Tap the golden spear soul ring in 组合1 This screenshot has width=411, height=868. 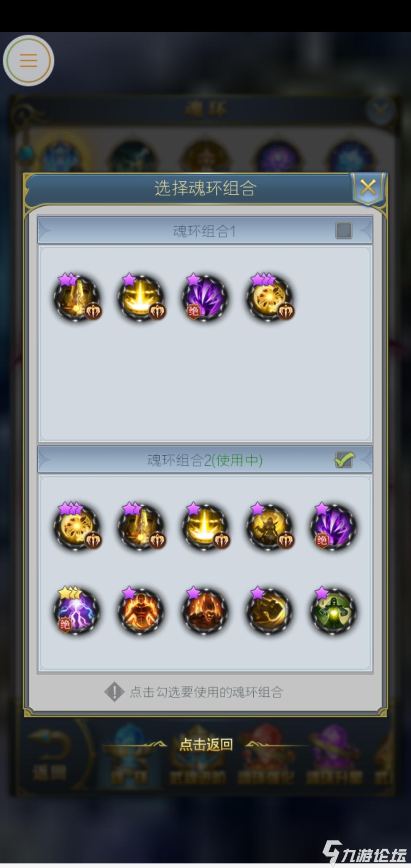pos(76,297)
